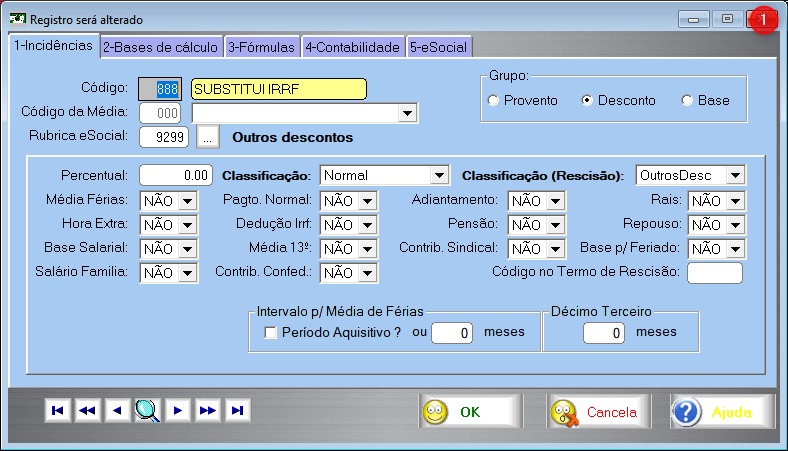Select the Provento radio button
This screenshot has width=788, height=451.
click(x=493, y=101)
